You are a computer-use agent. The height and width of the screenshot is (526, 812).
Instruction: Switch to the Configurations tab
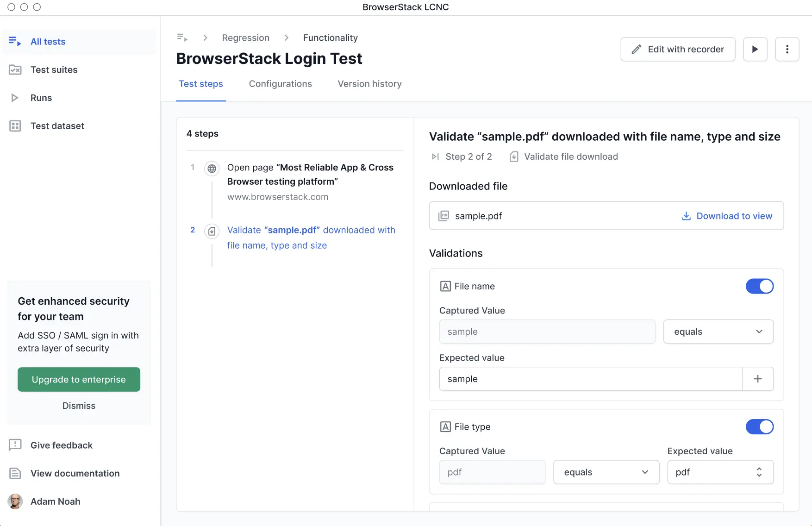(280, 84)
